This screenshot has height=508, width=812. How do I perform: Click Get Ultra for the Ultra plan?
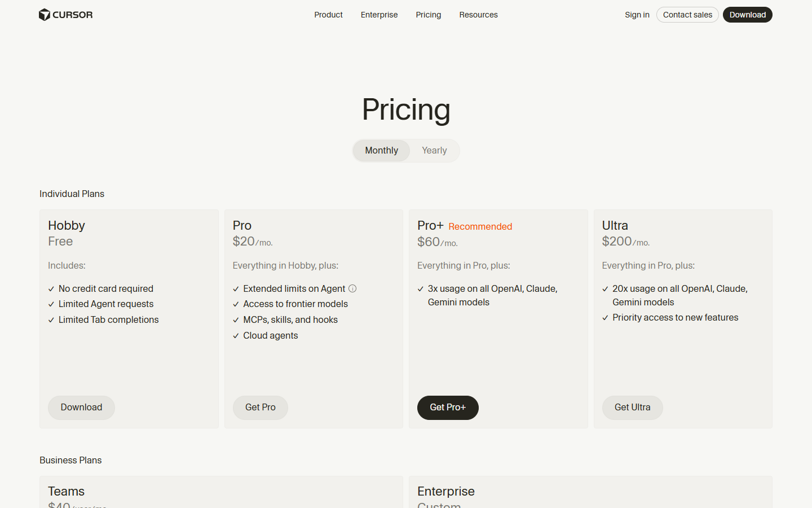(x=632, y=408)
